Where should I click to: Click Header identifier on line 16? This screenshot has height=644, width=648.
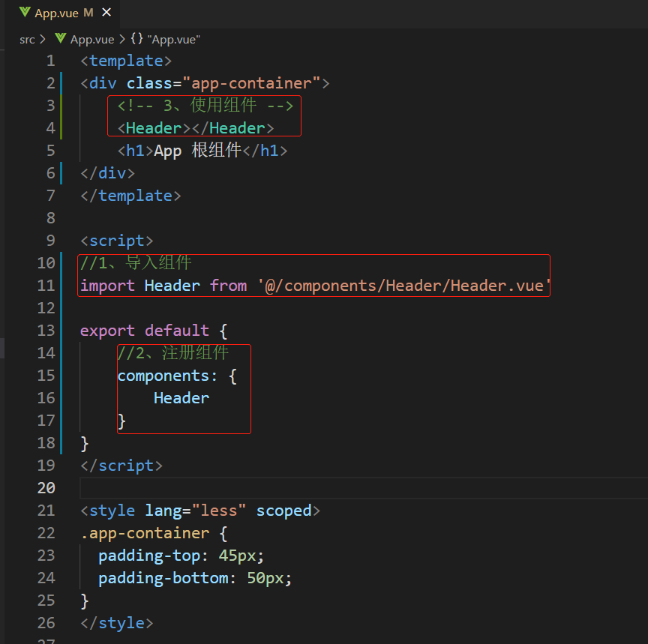[x=181, y=398]
